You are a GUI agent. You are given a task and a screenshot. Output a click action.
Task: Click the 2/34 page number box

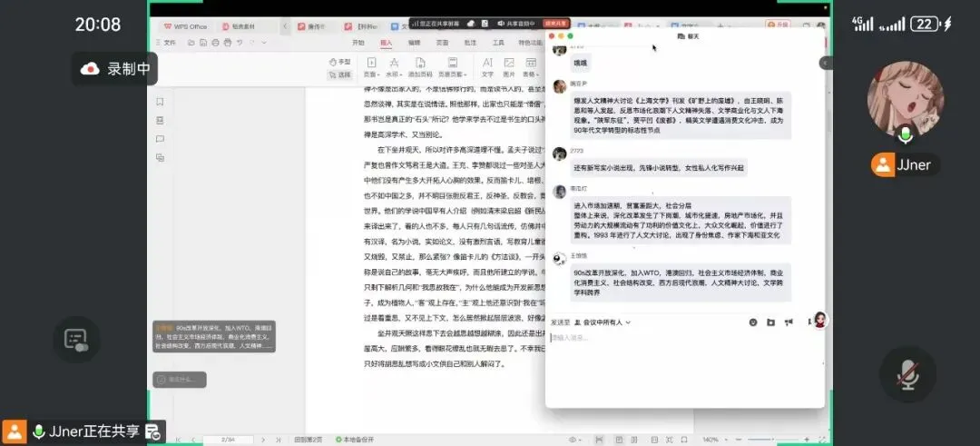(228, 440)
